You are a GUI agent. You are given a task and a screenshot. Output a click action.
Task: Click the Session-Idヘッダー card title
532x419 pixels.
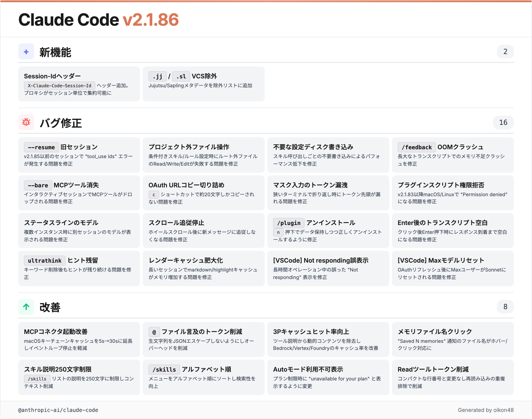[52, 76]
